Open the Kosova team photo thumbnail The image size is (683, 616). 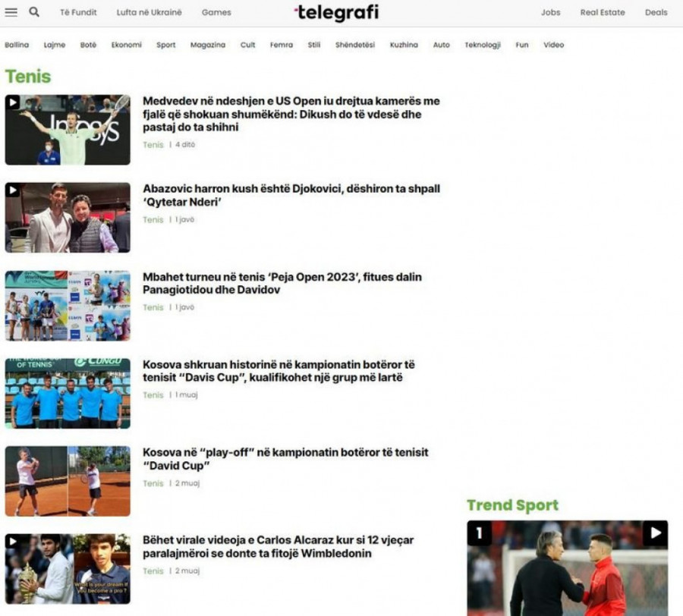(68, 394)
